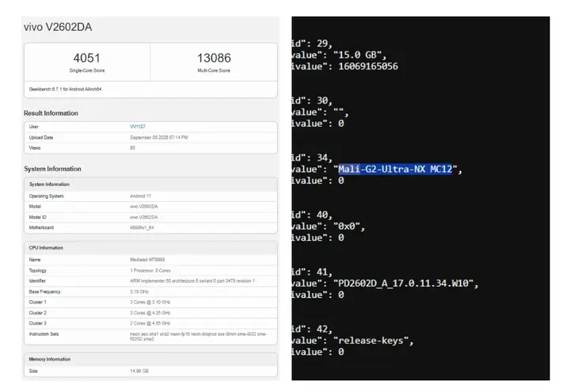Select the Base Frequency value 3.10 GHz

pyautogui.click(x=139, y=291)
